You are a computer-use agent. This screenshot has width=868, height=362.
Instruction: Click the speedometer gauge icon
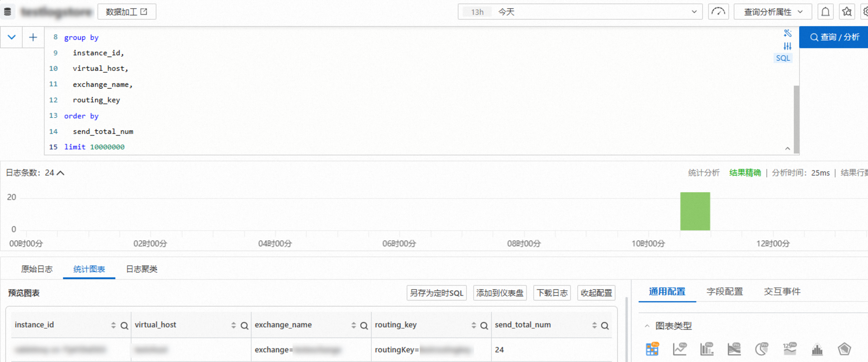pyautogui.click(x=718, y=12)
